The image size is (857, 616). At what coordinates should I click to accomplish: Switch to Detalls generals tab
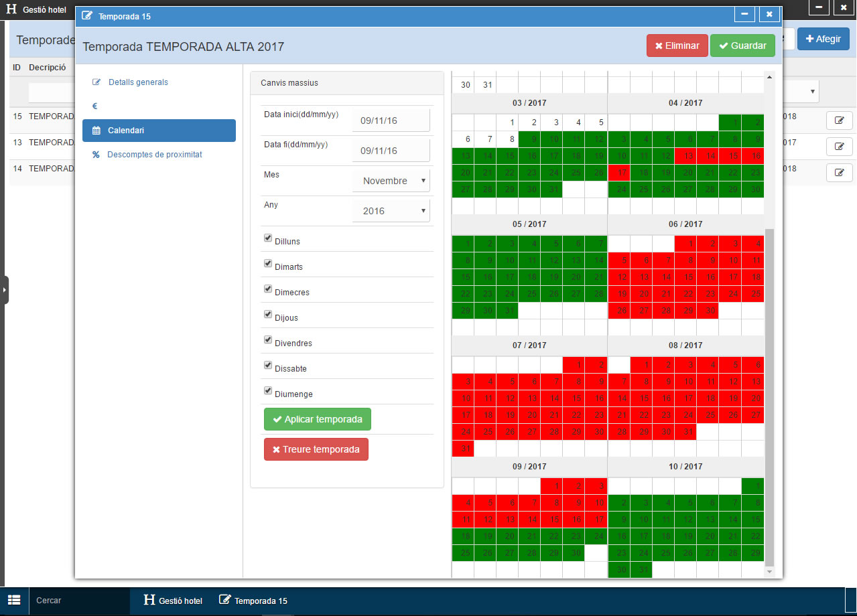[138, 82]
